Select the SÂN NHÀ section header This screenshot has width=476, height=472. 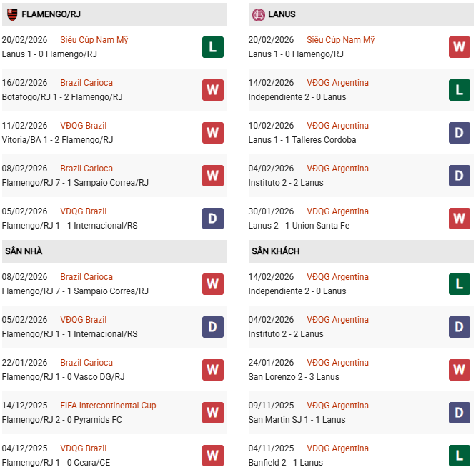pyautogui.click(x=24, y=251)
